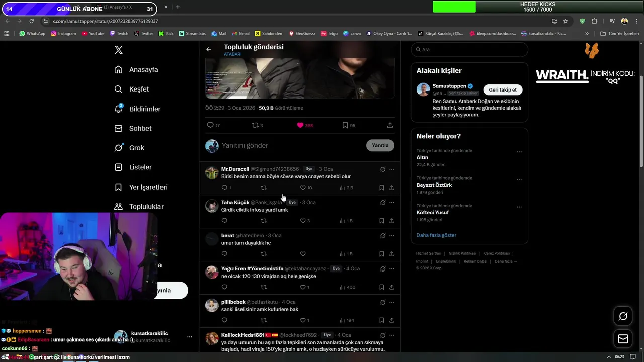Open the browser extensions puzzle icon

tap(595, 21)
